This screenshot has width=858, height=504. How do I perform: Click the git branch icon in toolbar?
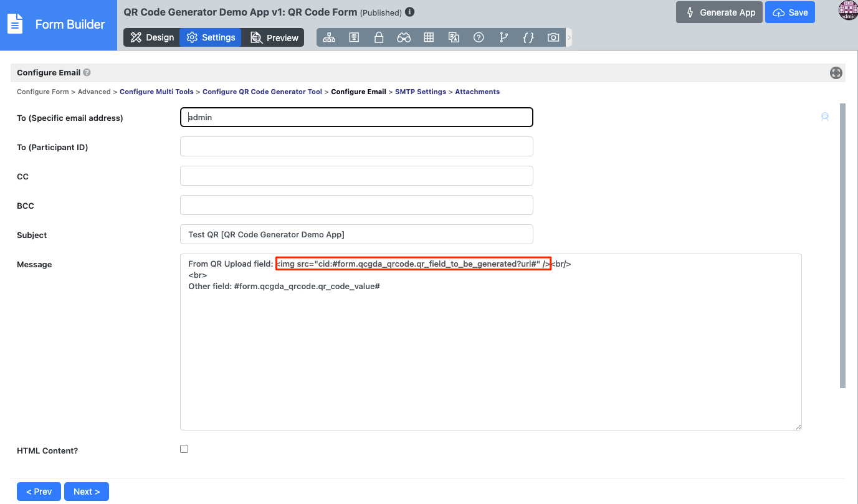[503, 37]
